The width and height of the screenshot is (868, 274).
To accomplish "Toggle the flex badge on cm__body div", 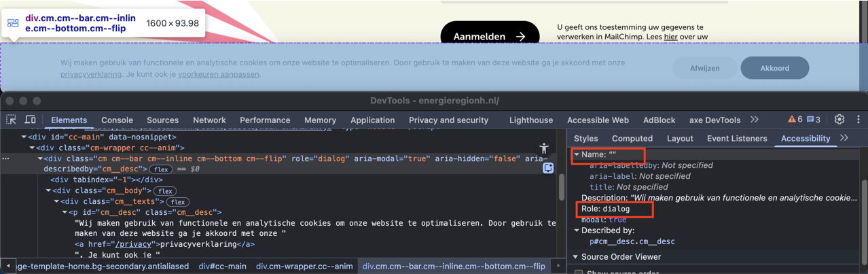I will (165, 191).
